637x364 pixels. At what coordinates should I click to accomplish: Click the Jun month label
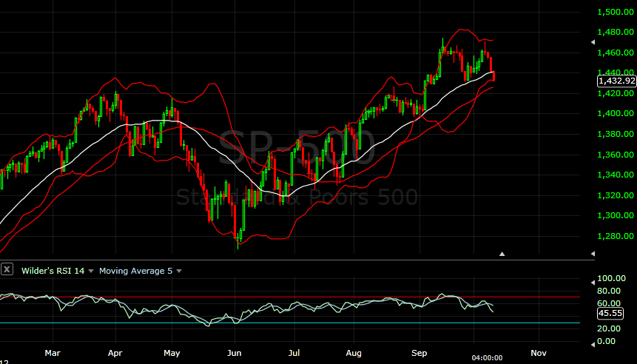click(235, 353)
